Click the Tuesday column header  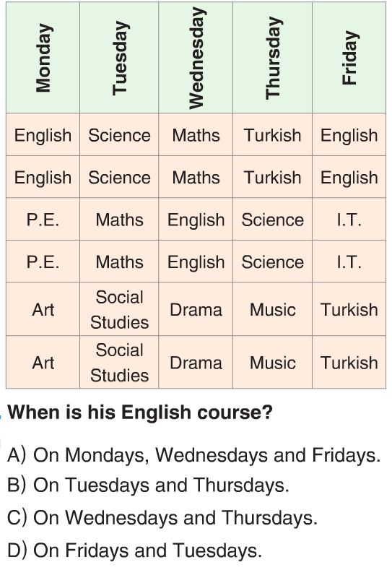(119, 58)
